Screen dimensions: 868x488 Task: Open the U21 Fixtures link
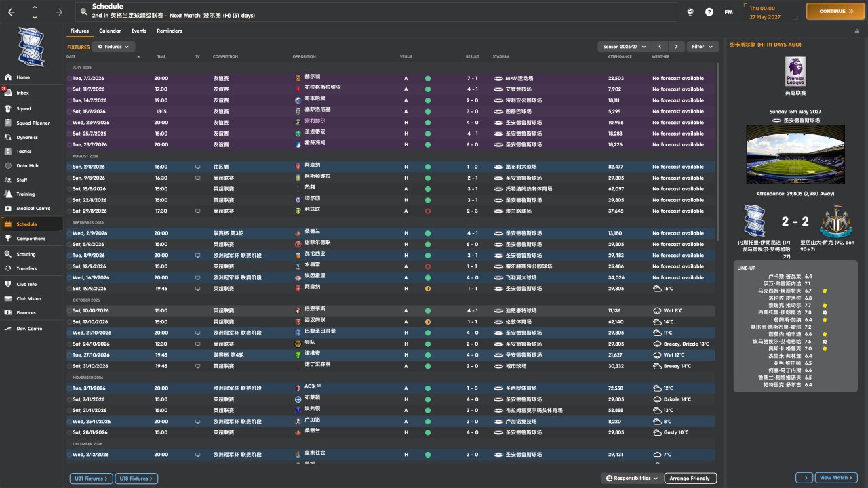91,479
